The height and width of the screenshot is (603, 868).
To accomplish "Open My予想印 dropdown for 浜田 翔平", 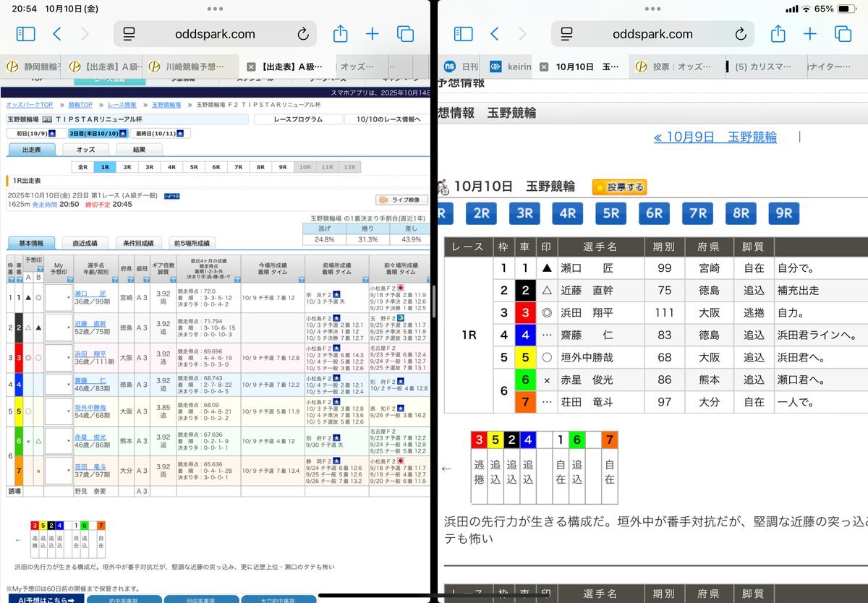I will (x=58, y=357).
